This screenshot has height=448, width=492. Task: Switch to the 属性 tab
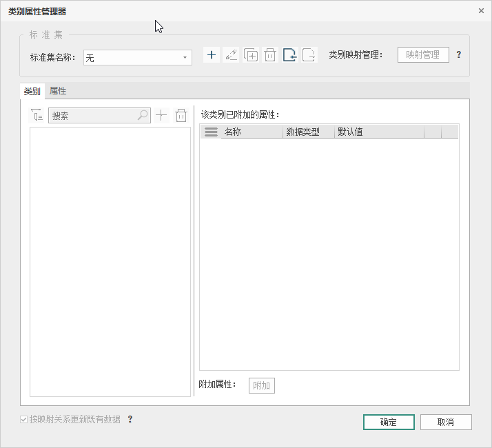(58, 91)
